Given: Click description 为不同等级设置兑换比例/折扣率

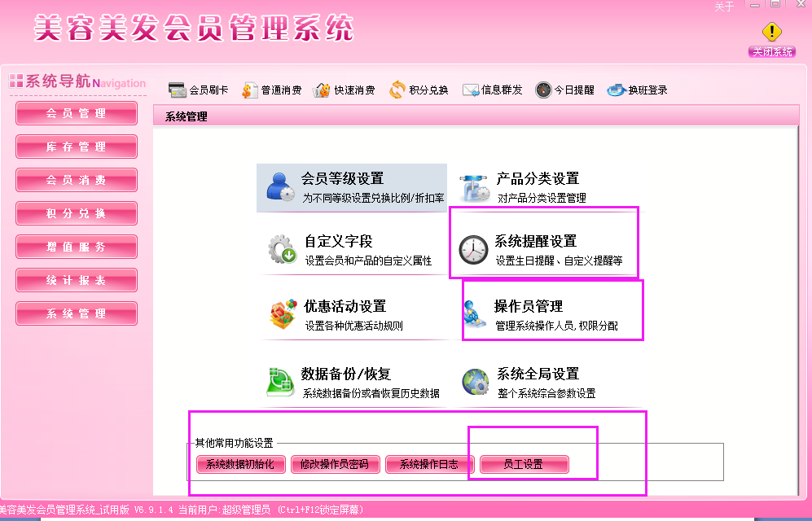Looking at the screenshot, I should (x=373, y=198).
